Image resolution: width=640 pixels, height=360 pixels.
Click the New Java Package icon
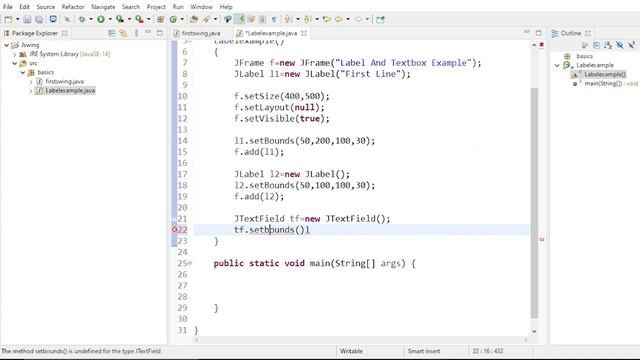click(x=160, y=19)
